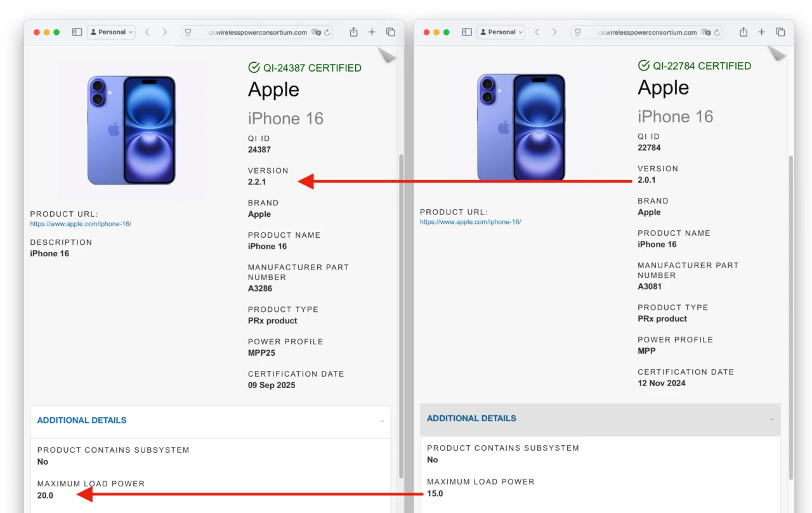Share the page from the QI-22784 window
Image resolution: width=812 pixels, height=513 pixels.
[x=743, y=32]
